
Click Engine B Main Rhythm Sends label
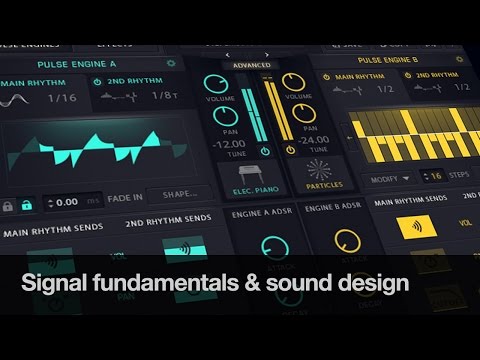410,201
